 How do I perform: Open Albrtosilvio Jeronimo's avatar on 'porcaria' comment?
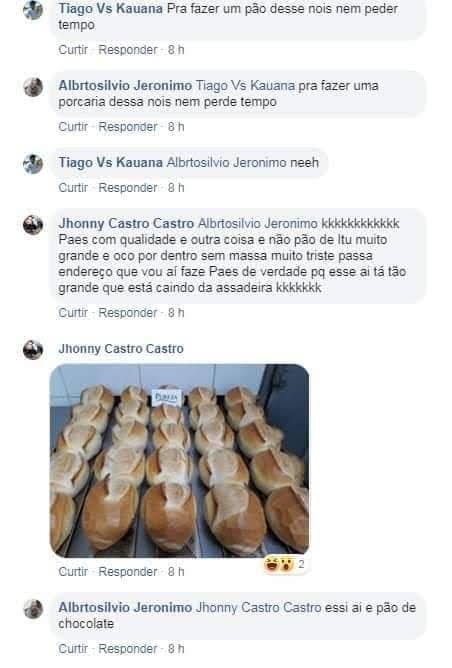(x=33, y=87)
